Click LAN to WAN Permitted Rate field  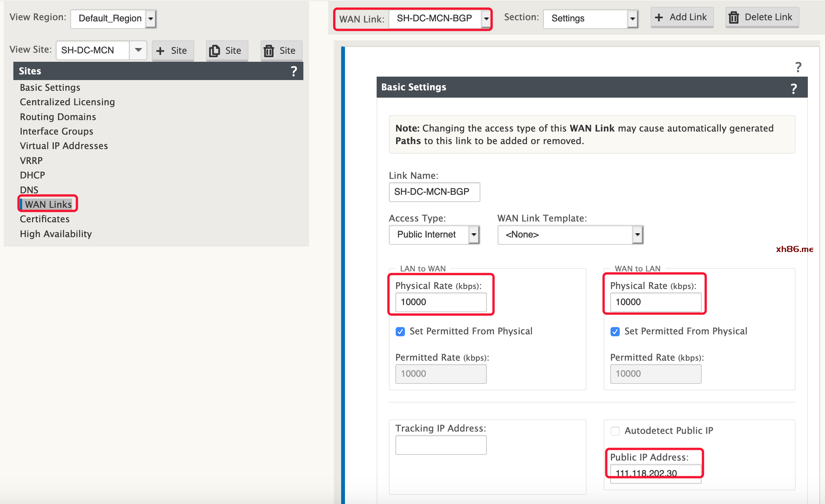[441, 374]
